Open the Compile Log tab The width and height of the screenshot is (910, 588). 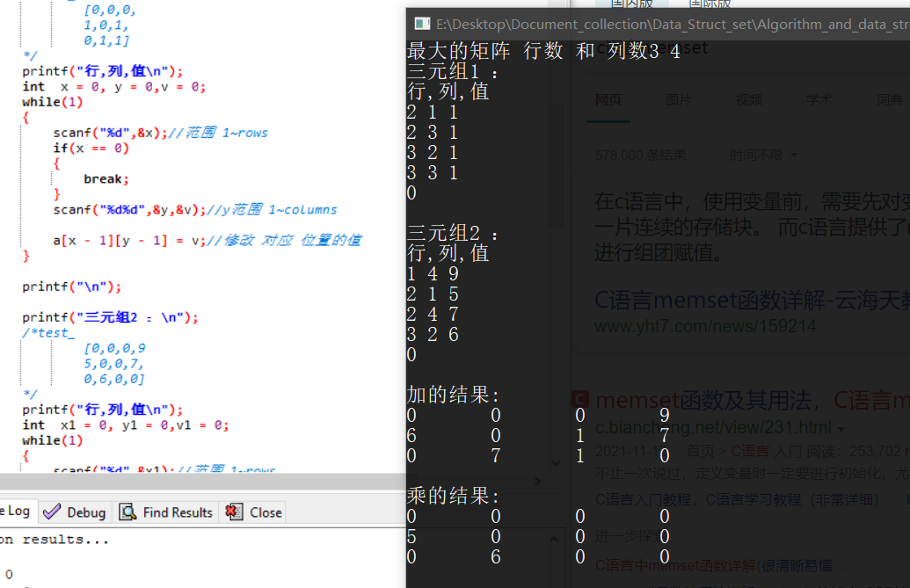[18, 511]
